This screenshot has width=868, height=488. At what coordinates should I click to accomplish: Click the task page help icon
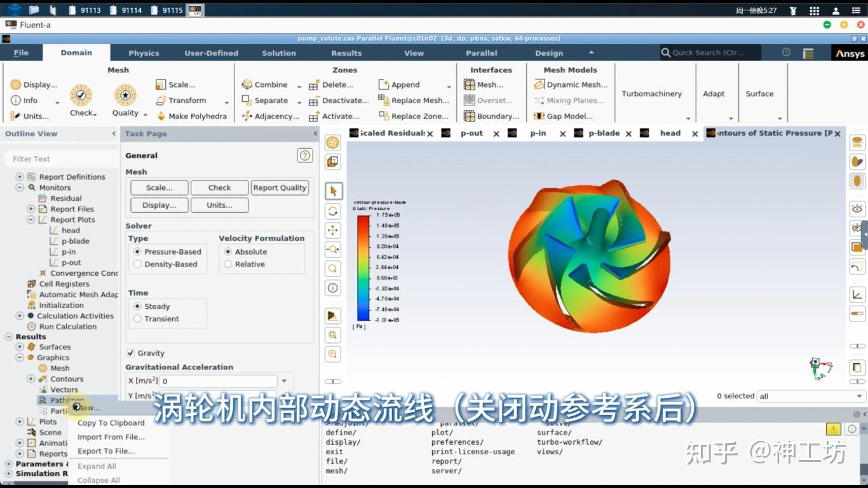tap(305, 155)
